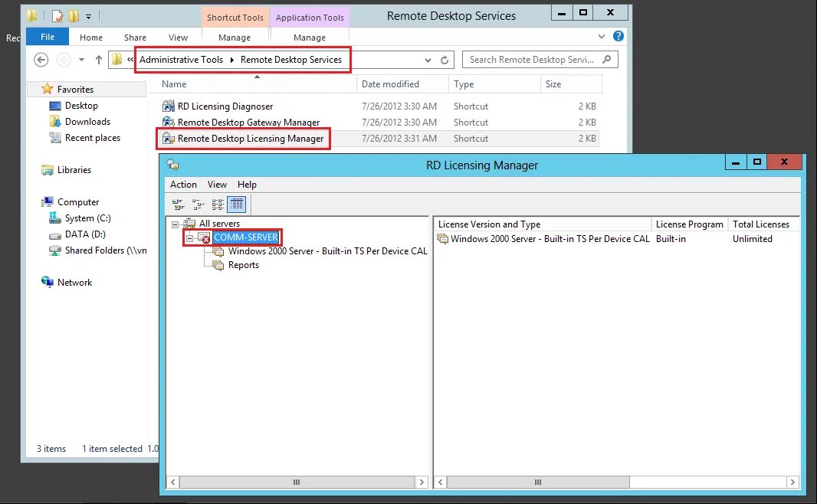
Task: Click the License Program column header
Action: [x=689, y=224]
